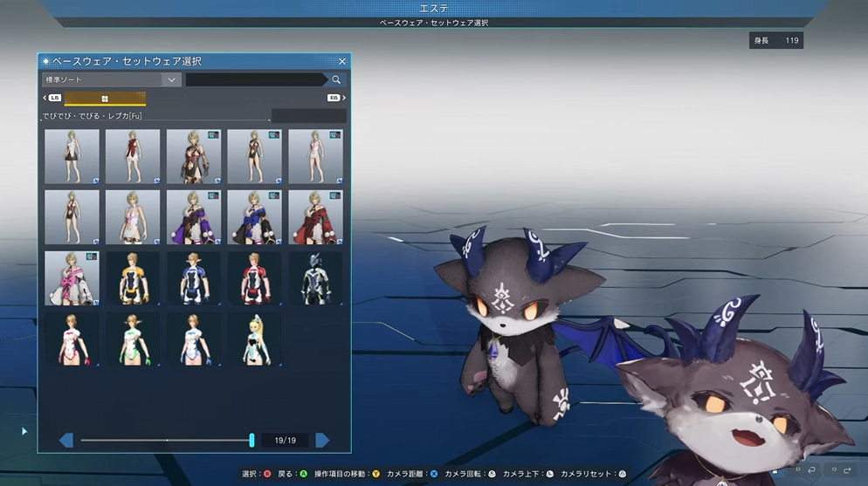This screenshot has width=868, height=486.
Task: Select the red kimono outfit thumbnail
Action: click(x=315, y=217)
